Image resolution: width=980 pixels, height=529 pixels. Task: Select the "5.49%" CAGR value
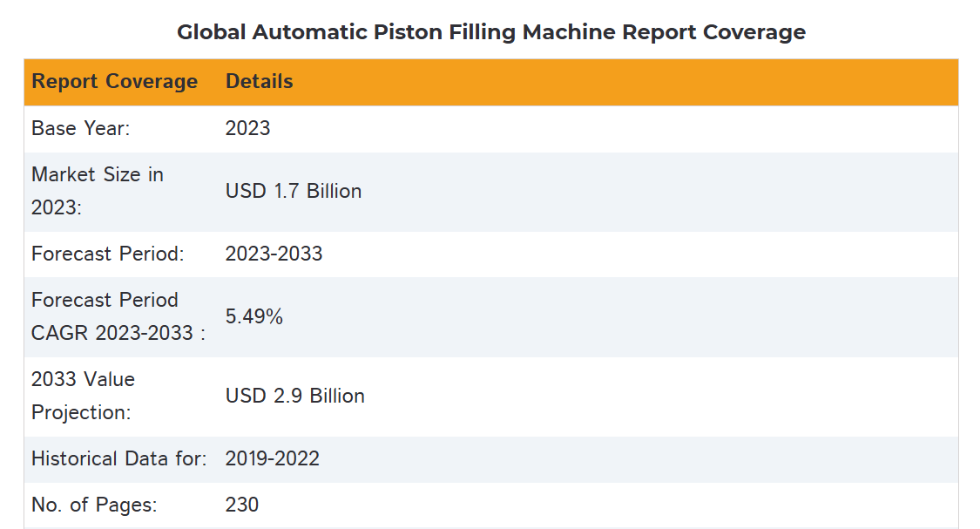pos(253,316)
